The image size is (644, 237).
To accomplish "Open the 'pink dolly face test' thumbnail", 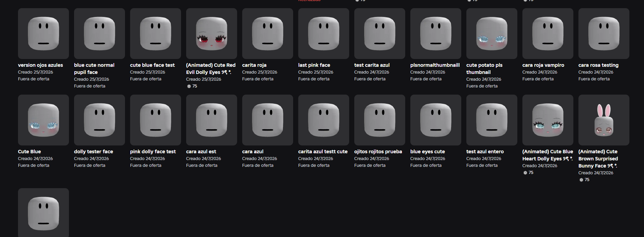I will 156,120.
